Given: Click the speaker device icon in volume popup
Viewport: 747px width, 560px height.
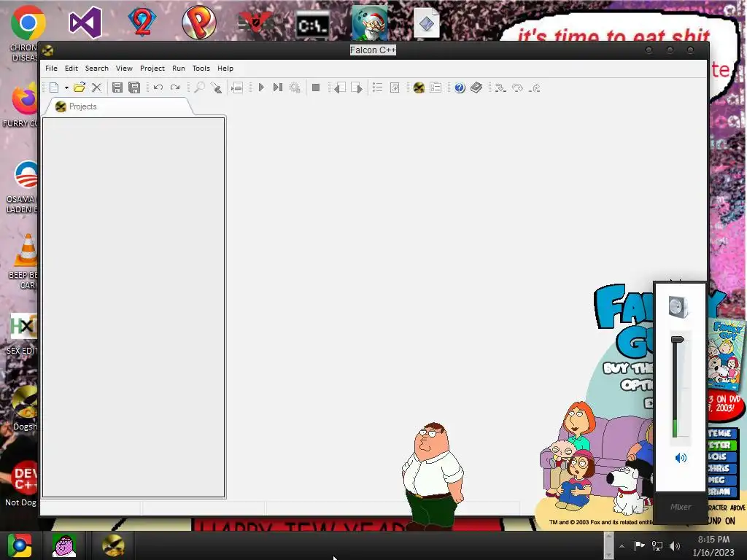Looking at the screenshot, I should coord(678,307).
